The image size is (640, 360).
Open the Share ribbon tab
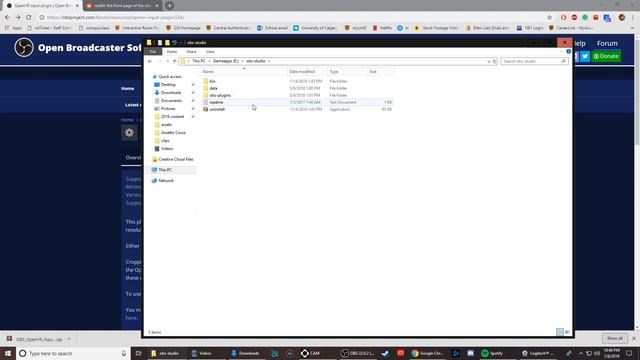(x=191, y=52)
